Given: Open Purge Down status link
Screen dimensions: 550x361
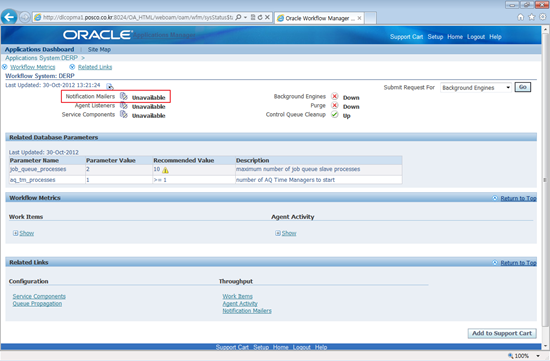Looking at the screenshot, I should point(351,107).
